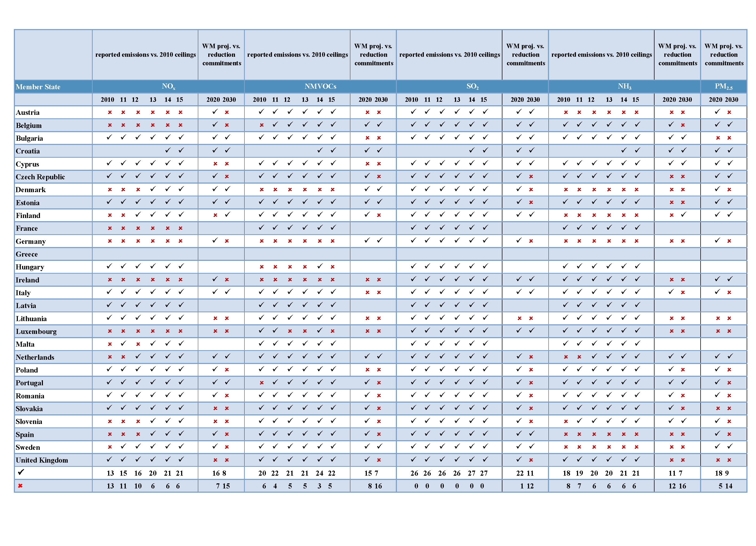Click the Greece row label
Viewport: 756px width, 546px height.
(x=27, y=254)
